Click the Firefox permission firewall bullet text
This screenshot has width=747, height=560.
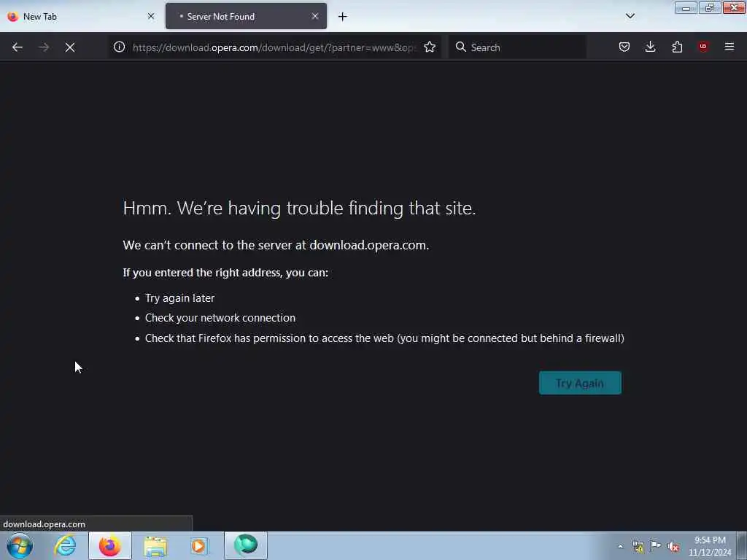pos(384,338)
